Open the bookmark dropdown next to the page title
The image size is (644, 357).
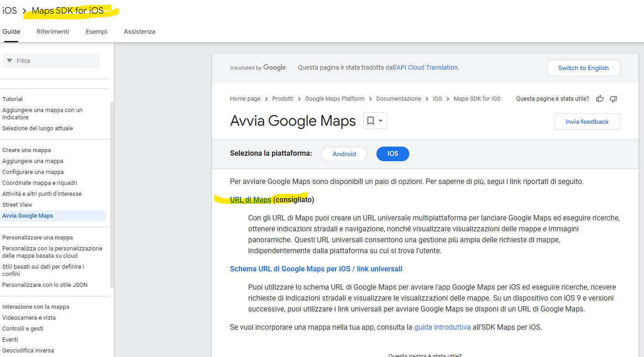(x=375, y=121)
